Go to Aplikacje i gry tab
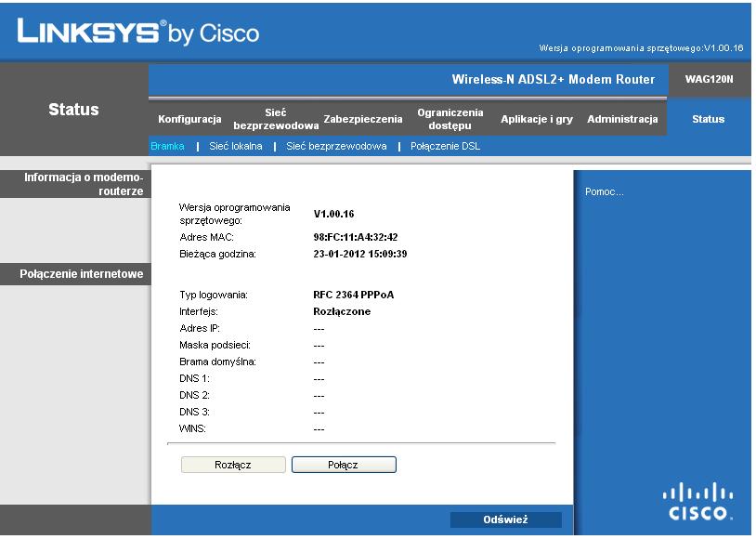 [537, 119]
